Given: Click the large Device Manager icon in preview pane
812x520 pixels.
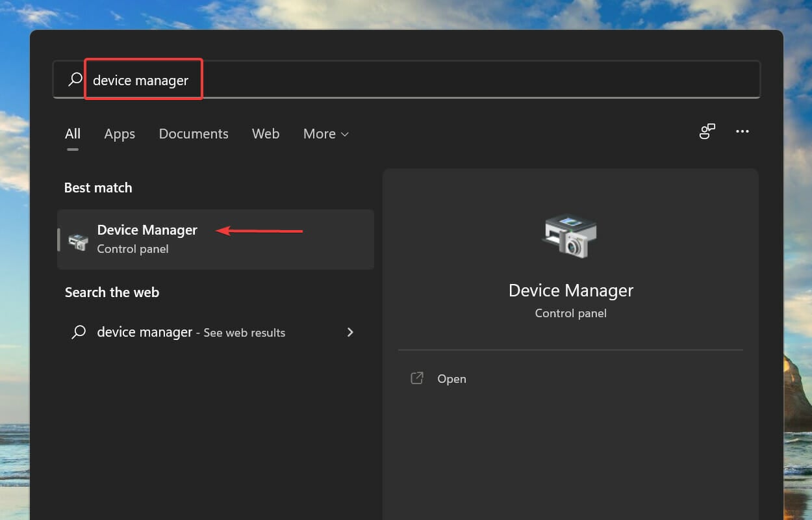Looking at the screenshot, I should pos(570,235).
